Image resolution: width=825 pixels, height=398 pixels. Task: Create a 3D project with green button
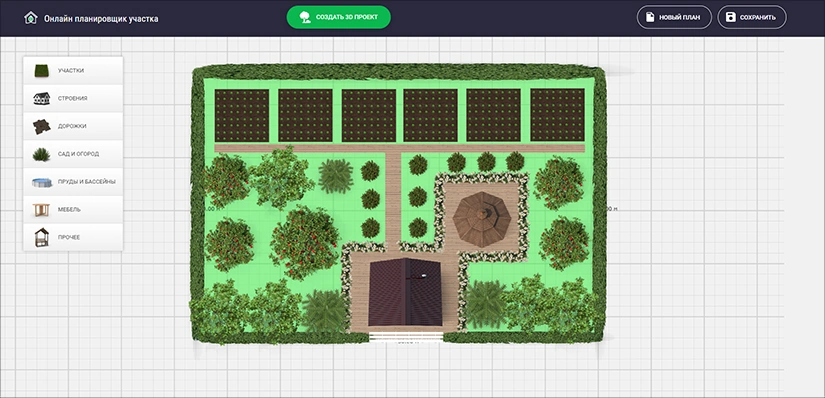tap(338, 17)
